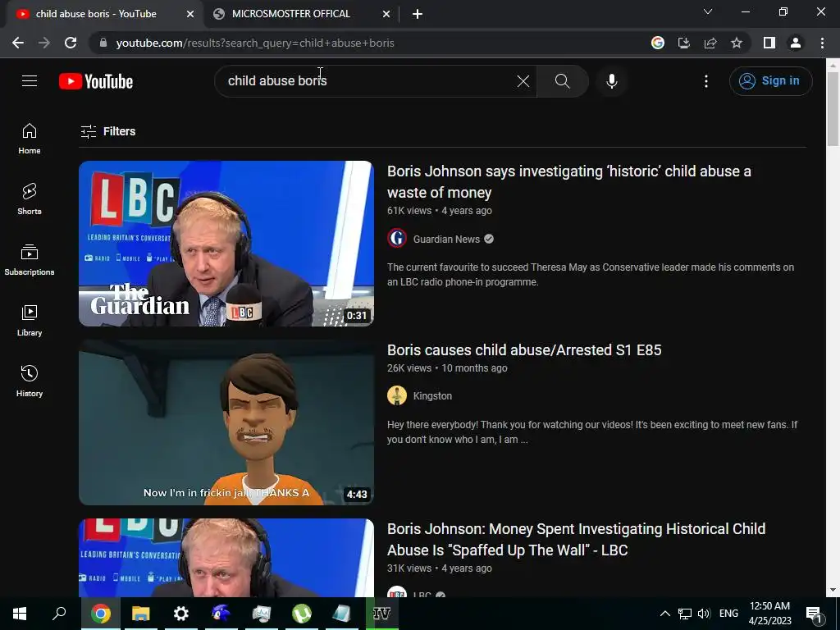Image resolution: width=840 pixels, height=630 pixels.
Task: Click the YouTube logo
Action: pyautogui.click(x=96, y=81)
